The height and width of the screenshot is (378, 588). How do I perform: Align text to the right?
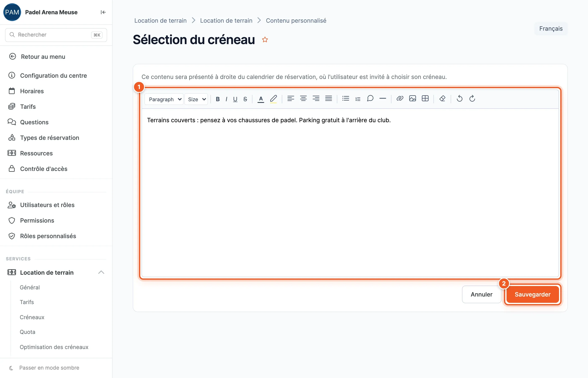[316, 99]
